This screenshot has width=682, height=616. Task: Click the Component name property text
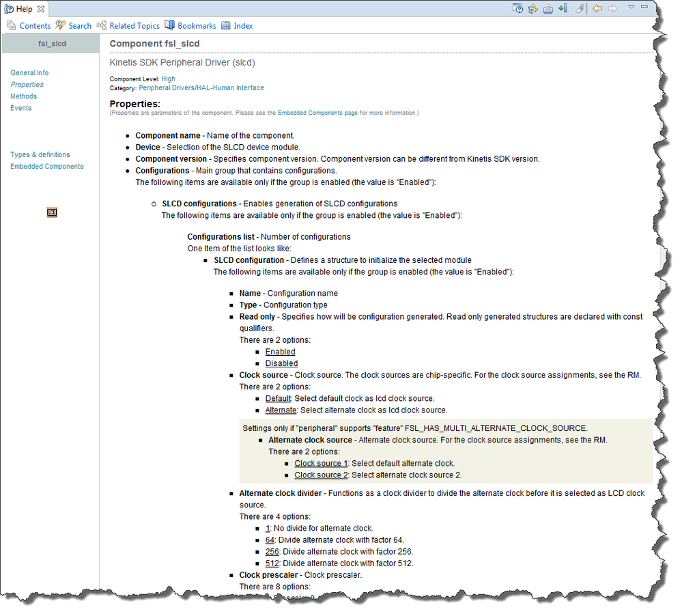point(168,136)
